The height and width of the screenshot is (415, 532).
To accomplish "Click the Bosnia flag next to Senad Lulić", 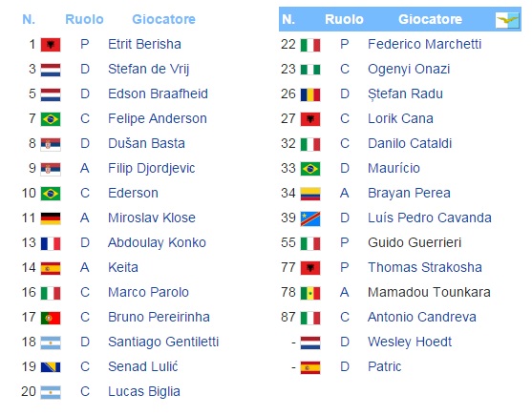I will click(x=51, y=367).
